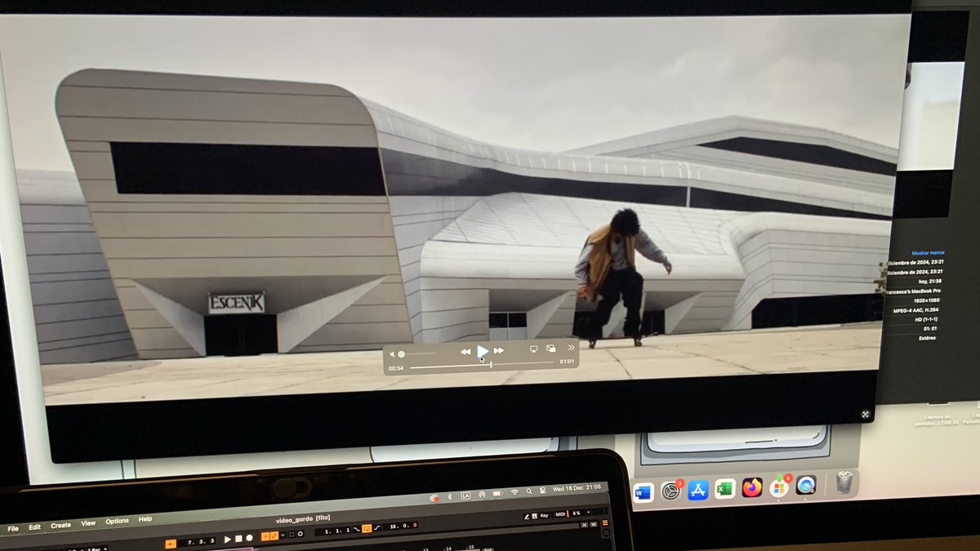Open share and playback speed chevrons
The width and height of the screenshot is (980, 551).
coord(571,348)
